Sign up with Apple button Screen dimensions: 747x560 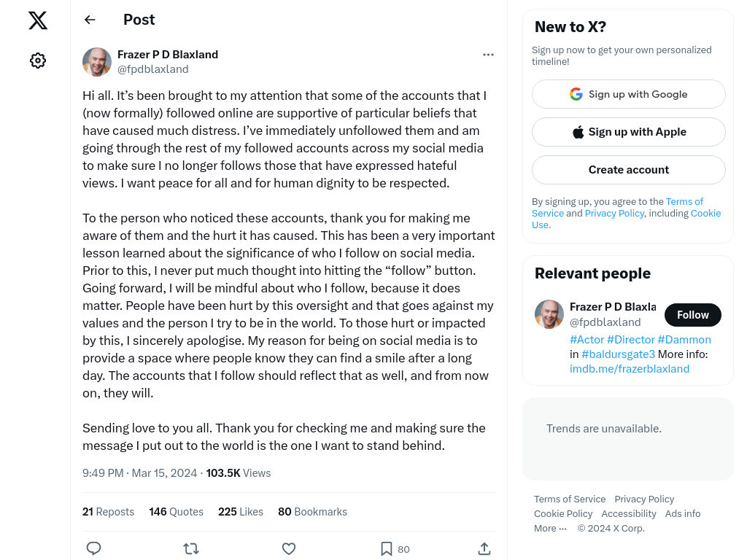(628, 132)
